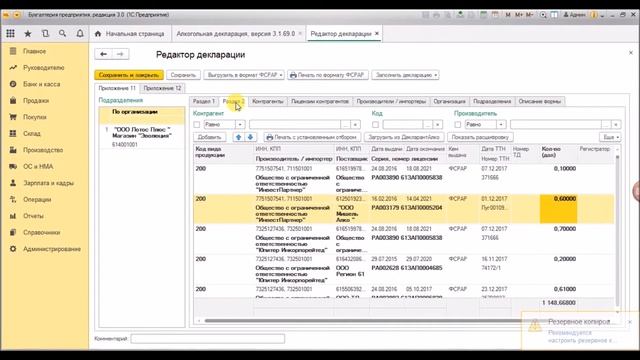Click the calendar icon in title bar

pyautogui.click(x=495, y=15)
